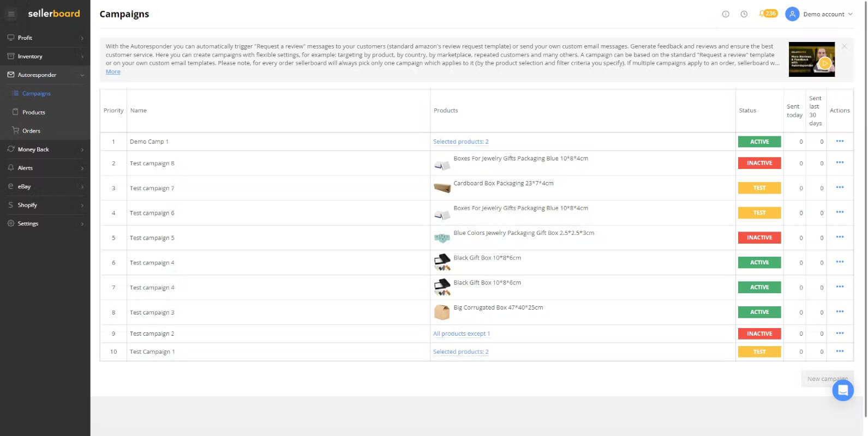
Task: Open actions menu for priority 6 campaign
Action: (x=840, y=262)
